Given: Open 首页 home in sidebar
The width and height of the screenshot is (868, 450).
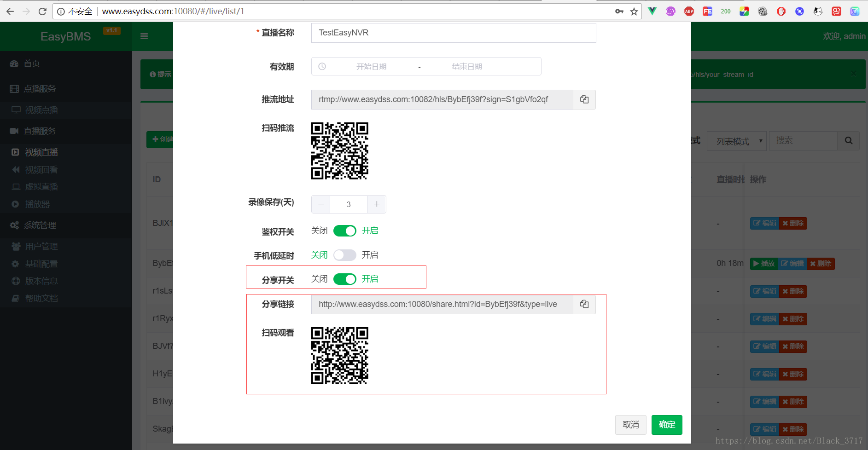Looking at the screenshot, I should (x=66, y=63).
